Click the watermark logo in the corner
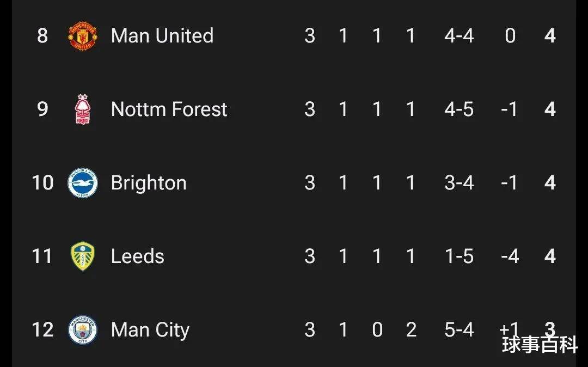This screenshot has width=588, height=367. [x=540, y=345]
